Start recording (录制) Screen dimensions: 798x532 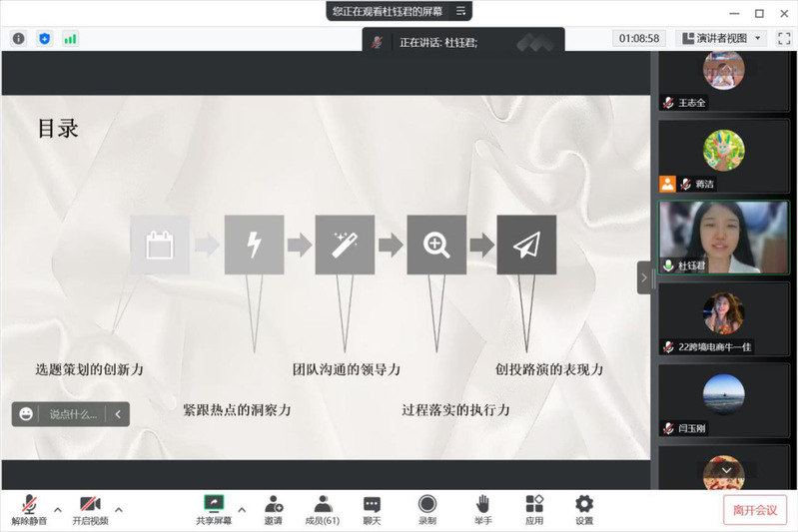tap(427, 509)
